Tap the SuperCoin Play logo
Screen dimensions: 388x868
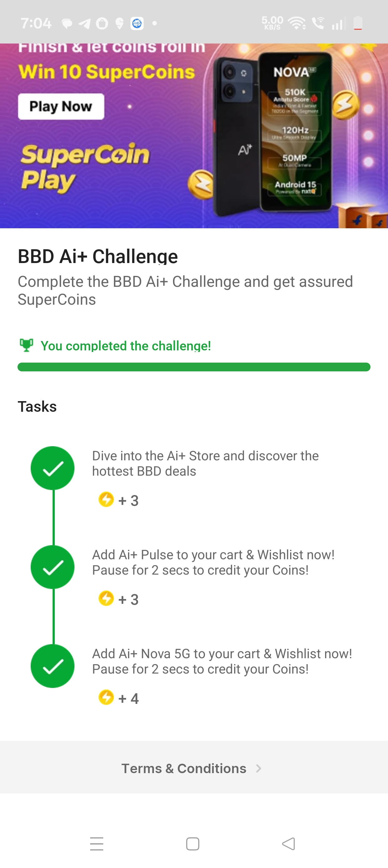point(84,167)
